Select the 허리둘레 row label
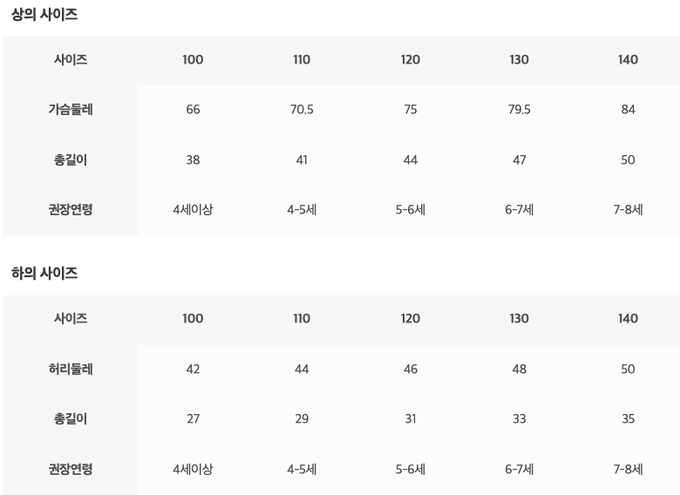680x495 pixels. pos(71,369)
